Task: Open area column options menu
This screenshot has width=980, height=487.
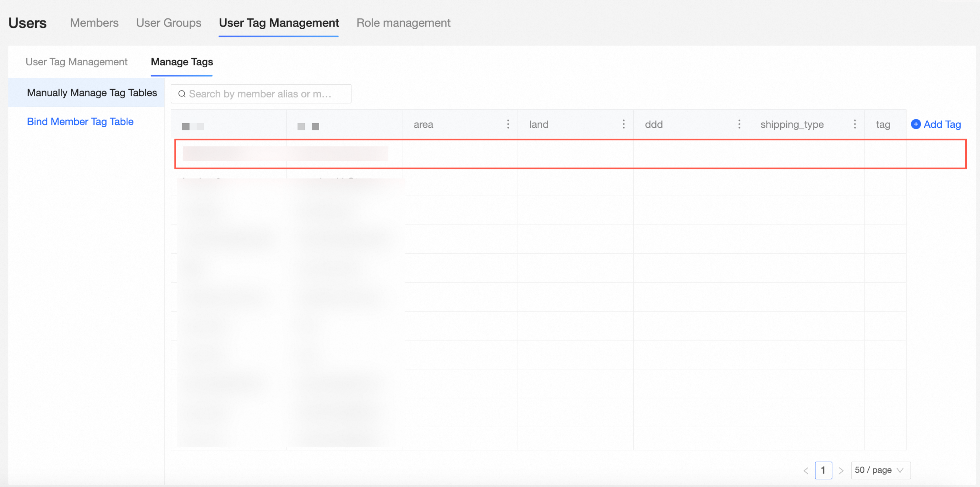Action: [508, 124]
